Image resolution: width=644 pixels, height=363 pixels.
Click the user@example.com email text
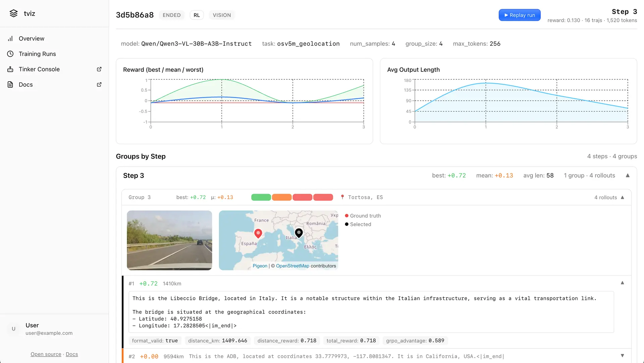pyautogui.click(x=49, y=333)
